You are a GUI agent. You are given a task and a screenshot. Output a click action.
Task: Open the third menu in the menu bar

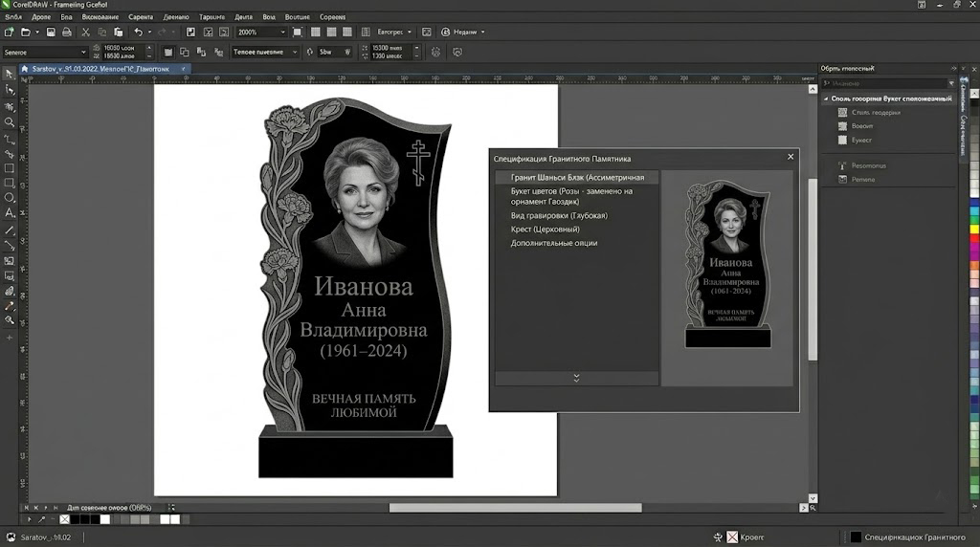[68, 17]
